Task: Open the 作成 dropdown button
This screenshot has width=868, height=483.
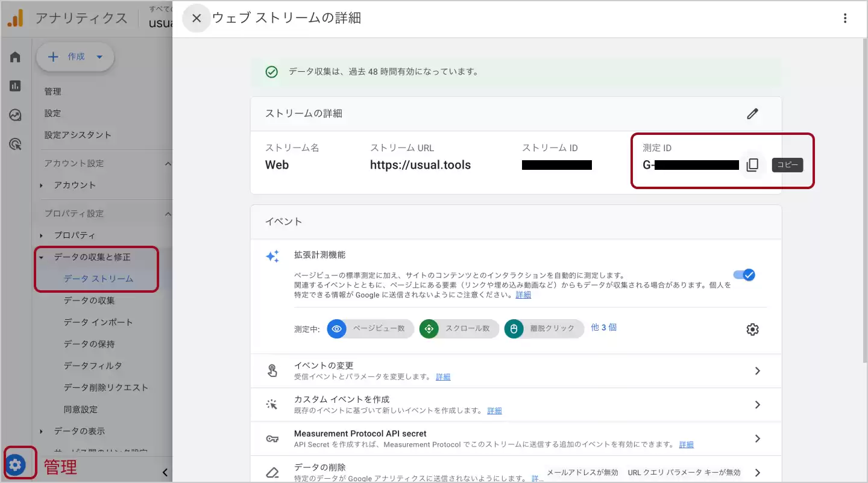Action: (x=75, y=57)
